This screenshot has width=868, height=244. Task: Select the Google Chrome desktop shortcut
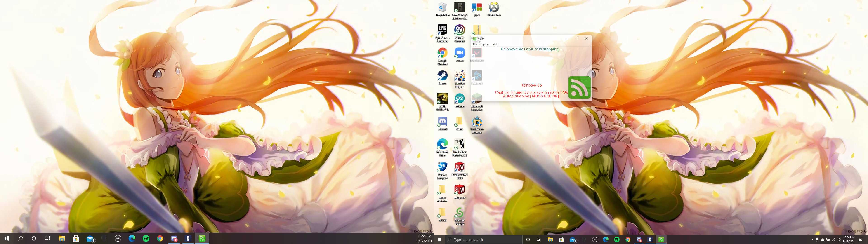pos(442,56)
